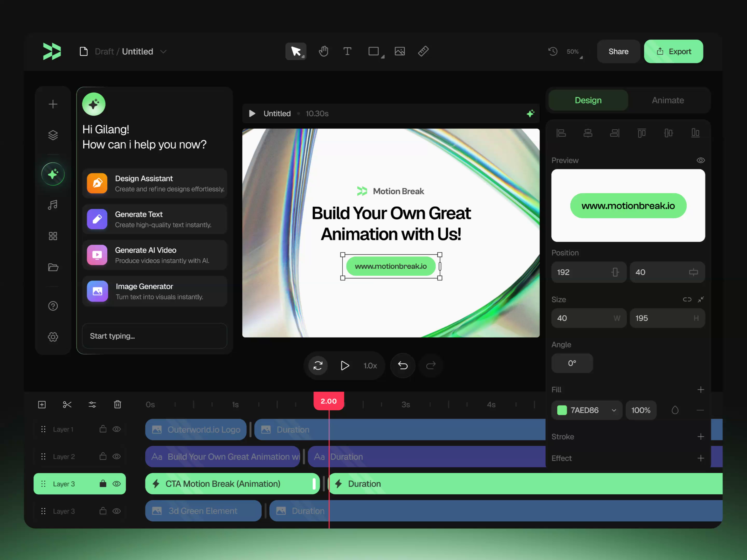Select the image insert tool
Screen dimensions: 747x560
click(x=399, y=51)
